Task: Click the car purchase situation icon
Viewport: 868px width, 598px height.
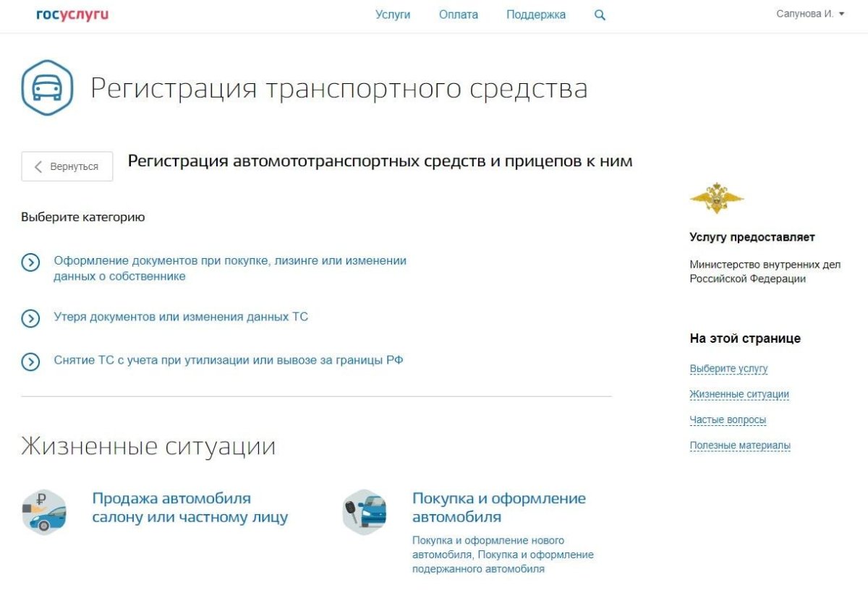Action: (365, 511)
